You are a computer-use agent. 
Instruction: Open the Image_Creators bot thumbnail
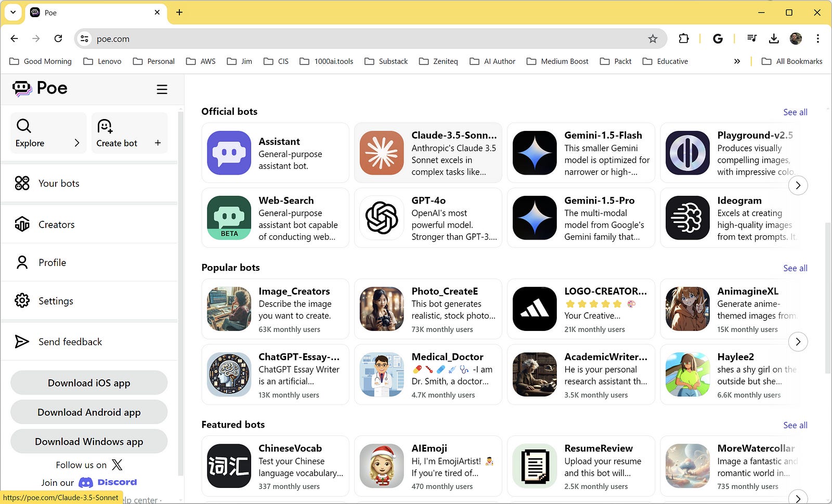[x=229, y=309]
